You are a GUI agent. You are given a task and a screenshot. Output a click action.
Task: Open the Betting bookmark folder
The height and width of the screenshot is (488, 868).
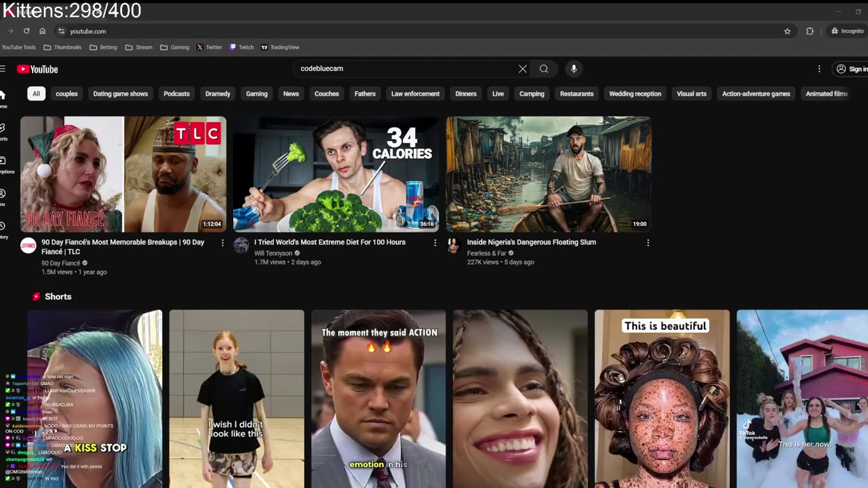pos(103,47)
